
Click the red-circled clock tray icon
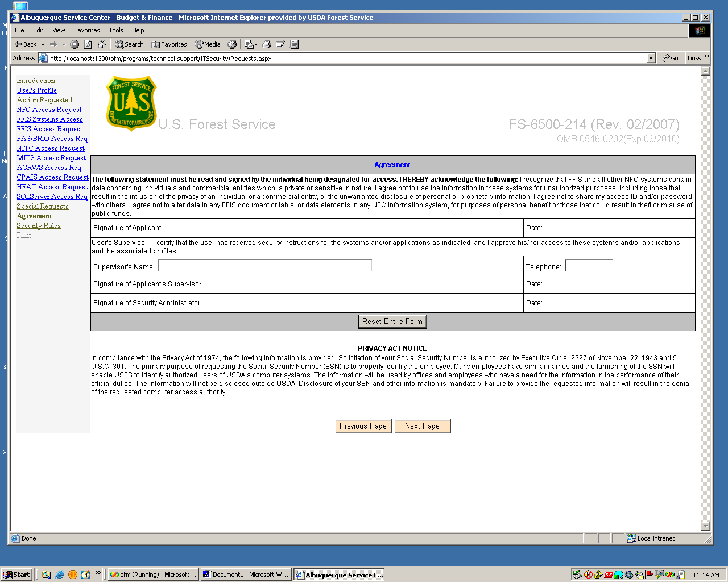tap(588, 575)
